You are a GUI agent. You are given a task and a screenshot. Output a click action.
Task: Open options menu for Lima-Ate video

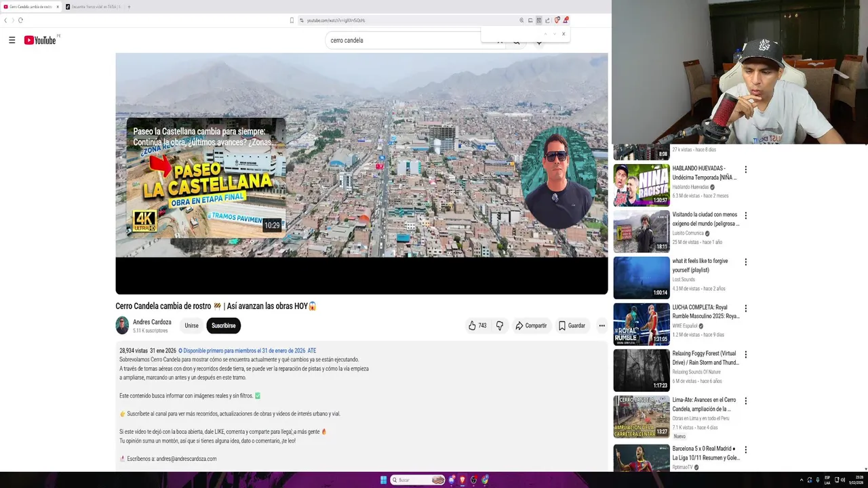tap(745, 401)
